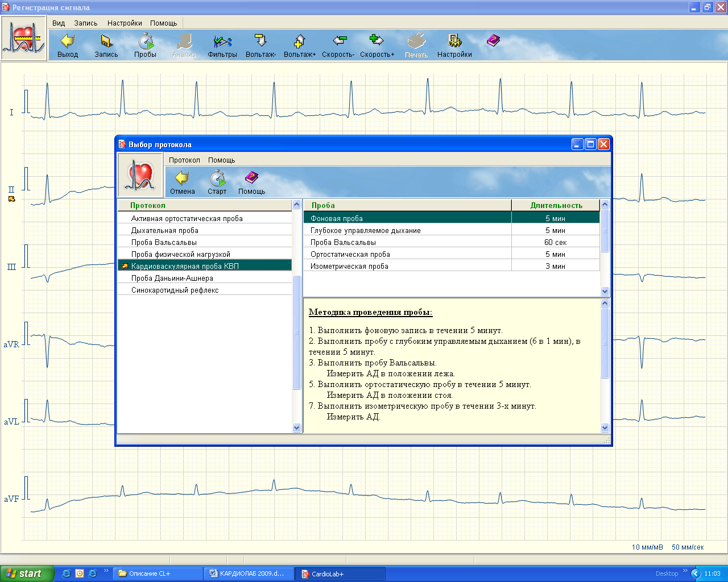Click the Отмена arrow icon
Screen dimensions: 728x582
click(182, 179)
